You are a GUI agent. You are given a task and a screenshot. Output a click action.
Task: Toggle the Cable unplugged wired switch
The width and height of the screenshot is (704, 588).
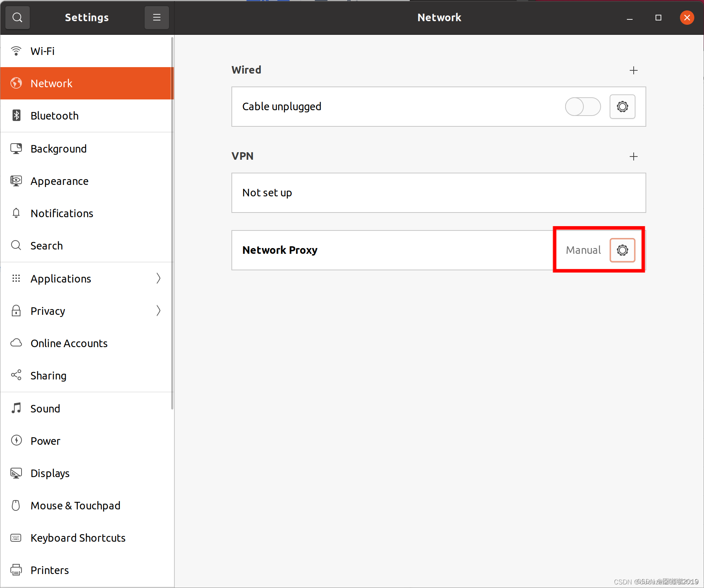[x=582, y=107]
